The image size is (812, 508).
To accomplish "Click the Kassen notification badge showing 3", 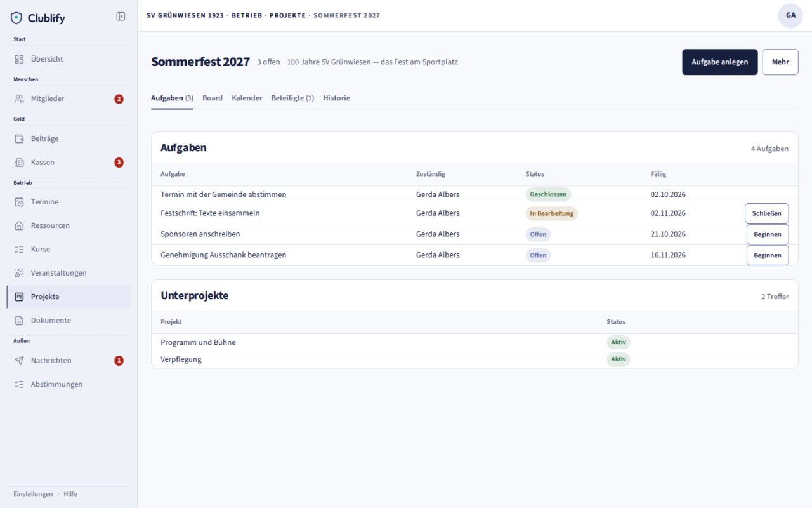I will coord(119,163).
